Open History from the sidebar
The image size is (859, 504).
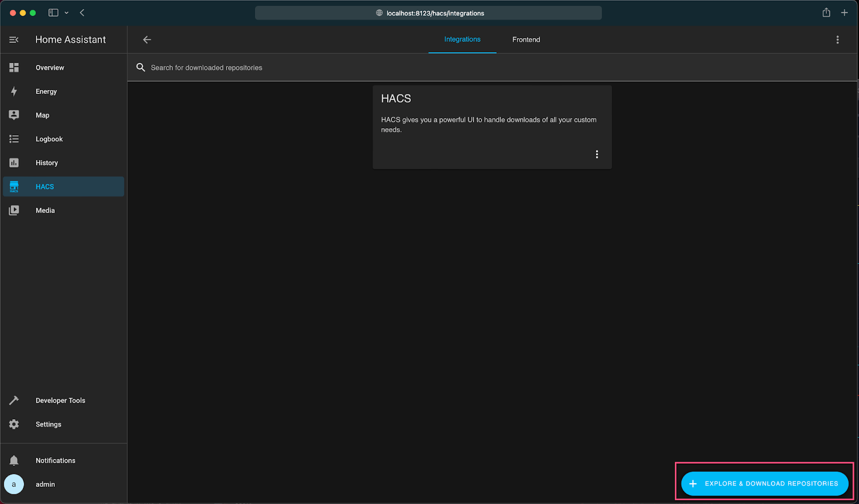click(47, 163)
